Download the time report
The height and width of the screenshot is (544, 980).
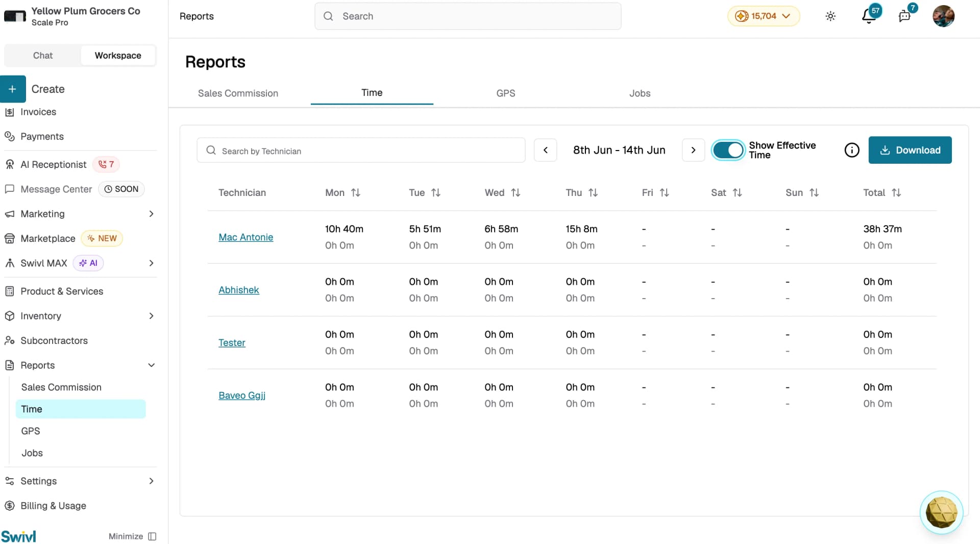tap(910, 150)
